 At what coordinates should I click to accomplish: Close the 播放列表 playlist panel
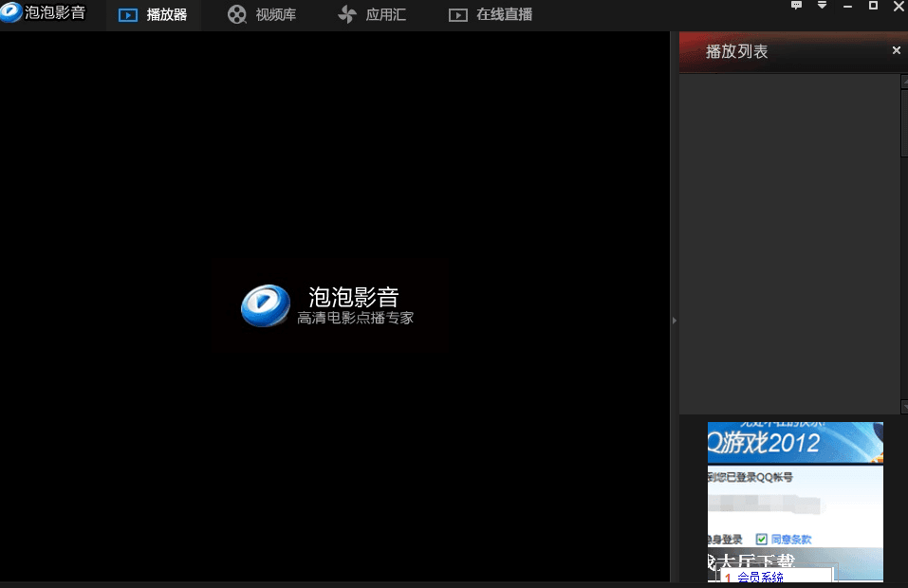(896, 50)
